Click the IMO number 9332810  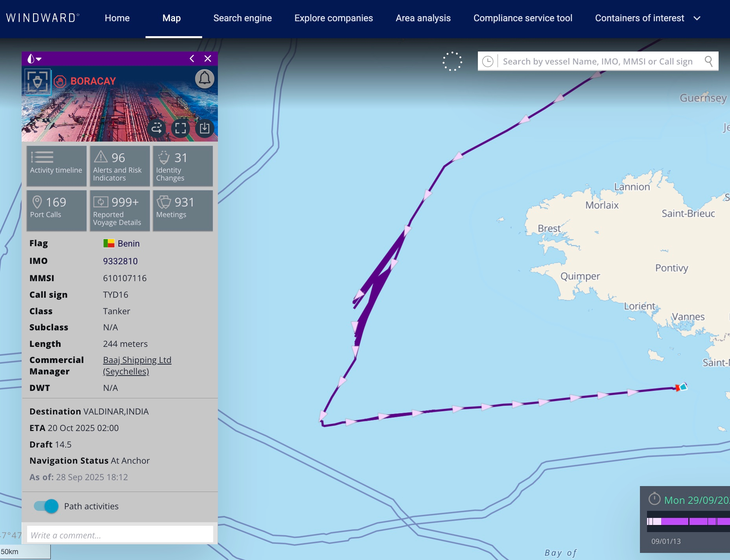pos(120,261)
